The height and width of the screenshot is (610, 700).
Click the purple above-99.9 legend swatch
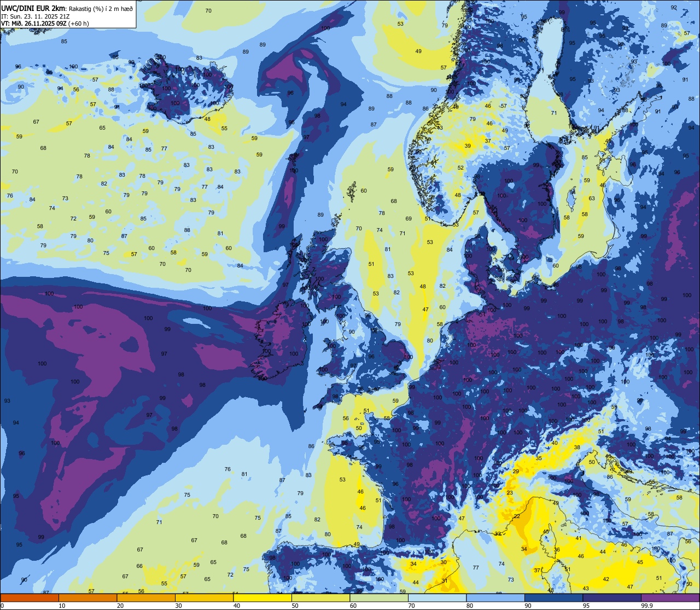pos(670,597)
